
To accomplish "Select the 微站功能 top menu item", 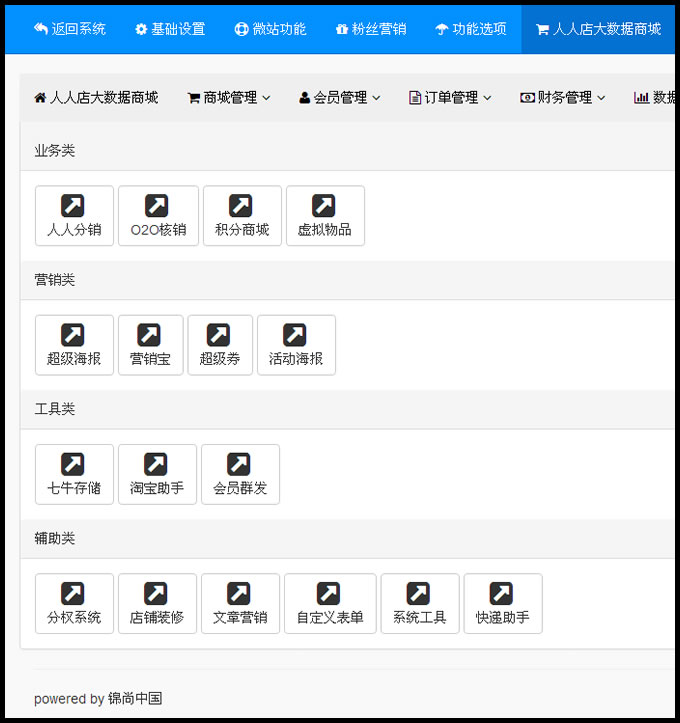I will click(x=270, y=29).
